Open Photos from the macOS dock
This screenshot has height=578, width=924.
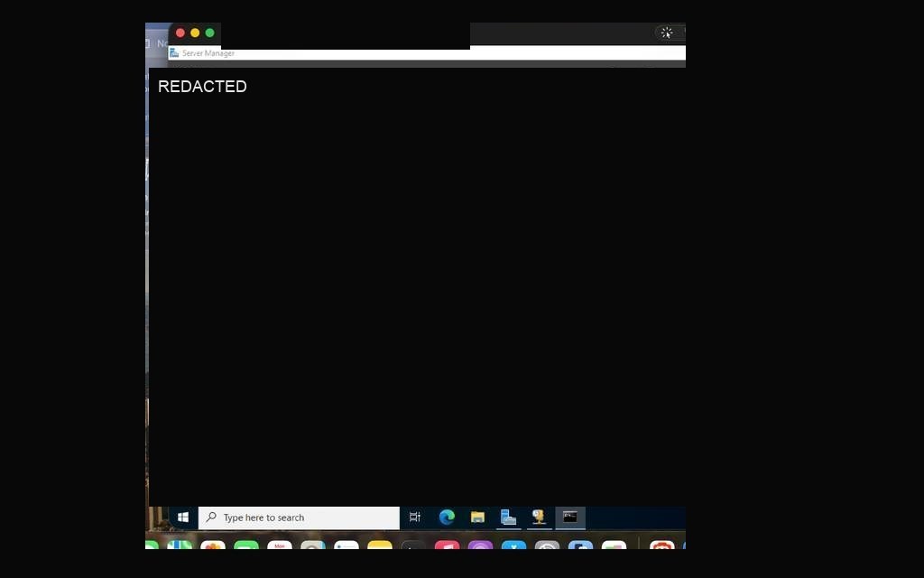[213, 545]
